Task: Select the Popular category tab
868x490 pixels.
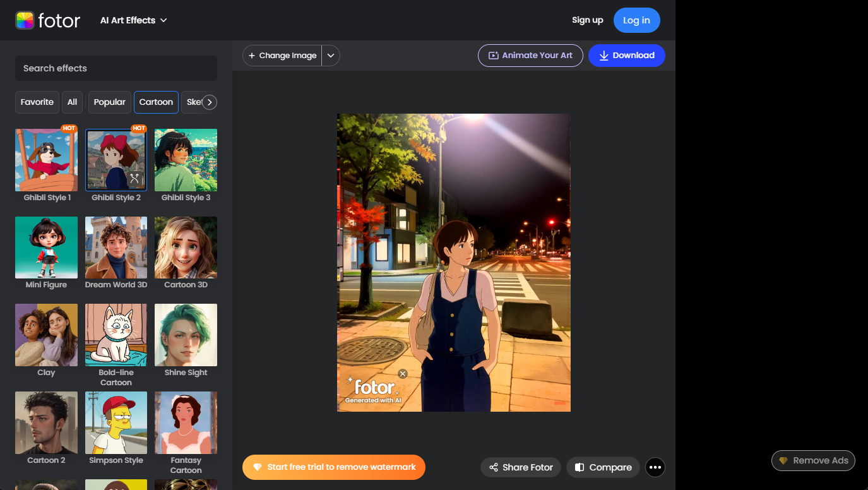Action: (110, 102)
